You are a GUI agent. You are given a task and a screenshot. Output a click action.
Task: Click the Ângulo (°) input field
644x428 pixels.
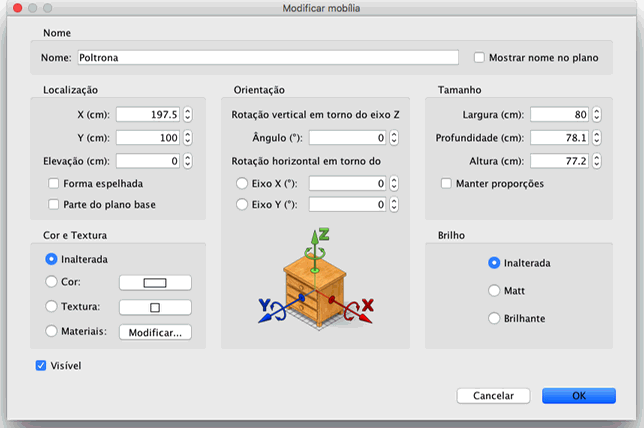pyautogui.click(x=348, y=138)
